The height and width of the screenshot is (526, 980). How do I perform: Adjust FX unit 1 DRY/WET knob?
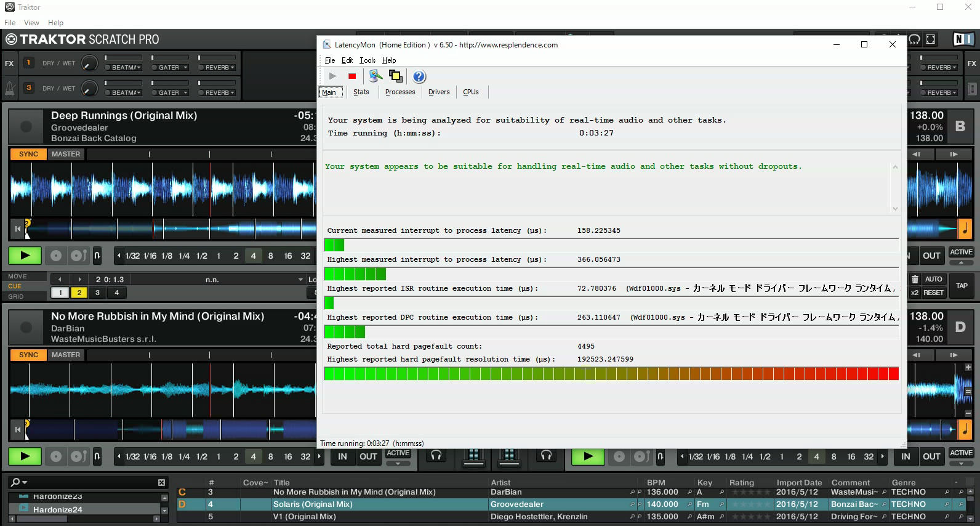[x=89, y=63]
